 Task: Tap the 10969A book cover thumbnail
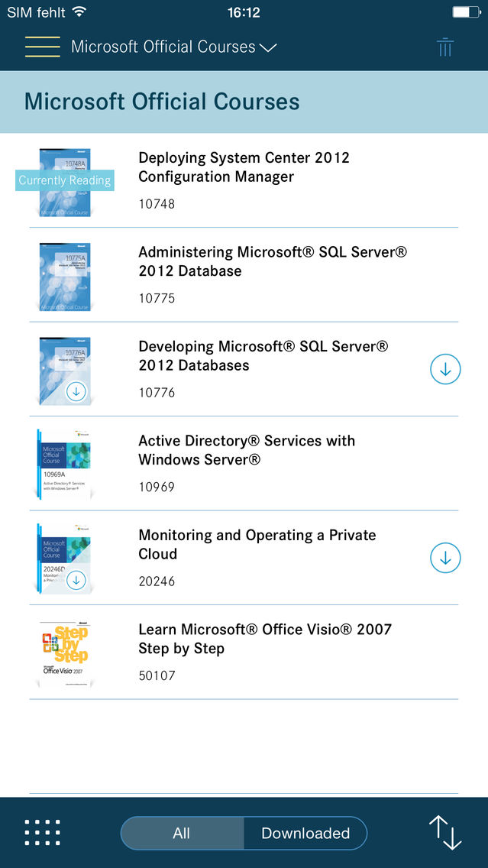[x=63, y=464]
